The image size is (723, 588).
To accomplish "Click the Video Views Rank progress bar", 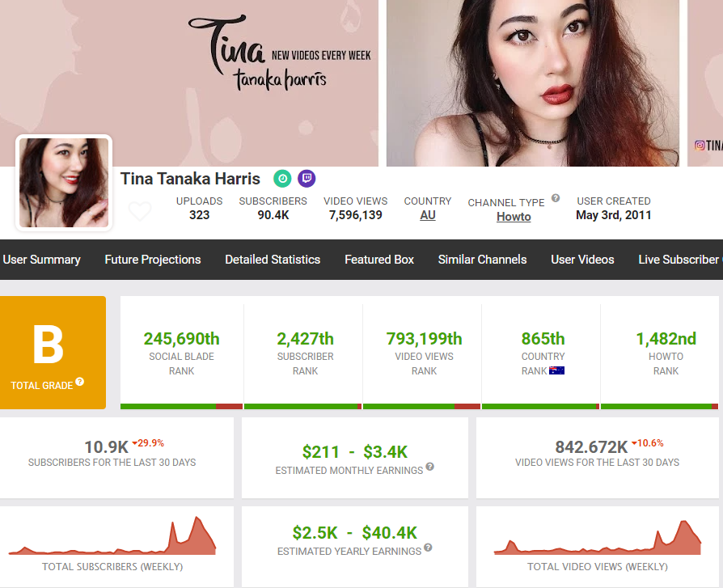I will click(x=422, y=406).
